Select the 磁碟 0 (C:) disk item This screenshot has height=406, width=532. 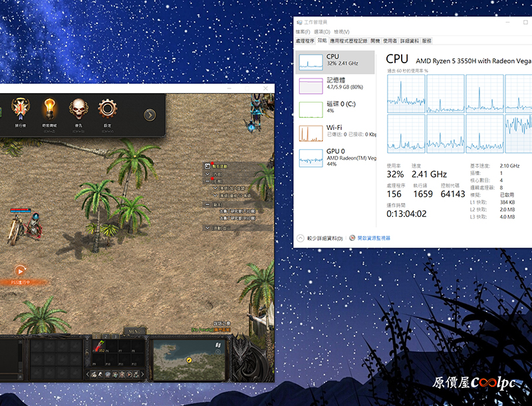coord(335,109)
